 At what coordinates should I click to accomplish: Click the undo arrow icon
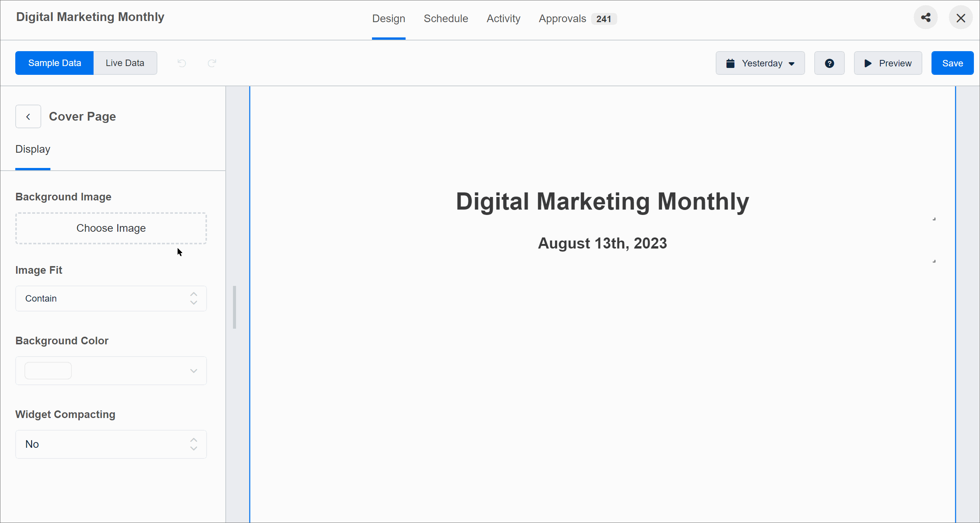(x=182, y=63)
